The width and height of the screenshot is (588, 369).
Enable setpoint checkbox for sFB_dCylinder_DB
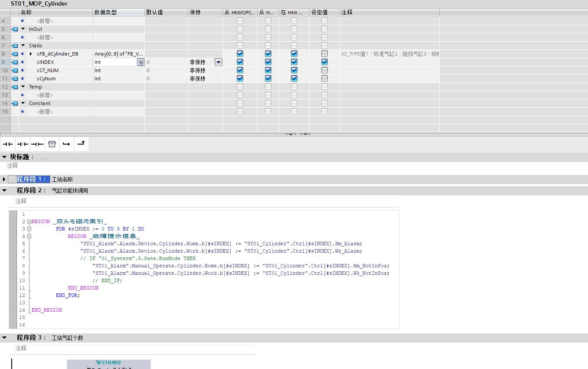(x=324, y=54)
